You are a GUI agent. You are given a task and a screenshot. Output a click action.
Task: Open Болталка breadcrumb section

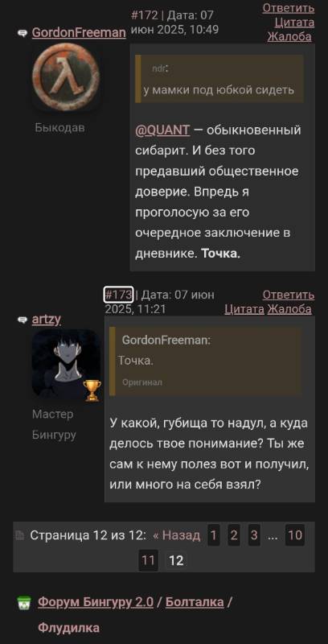pyautogui.click(x=195, y=602)
